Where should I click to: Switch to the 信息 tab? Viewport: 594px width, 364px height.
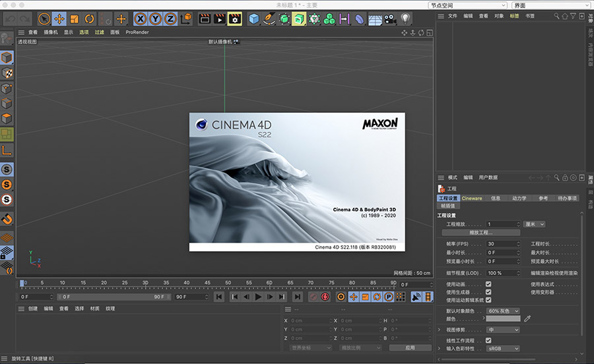496,198
